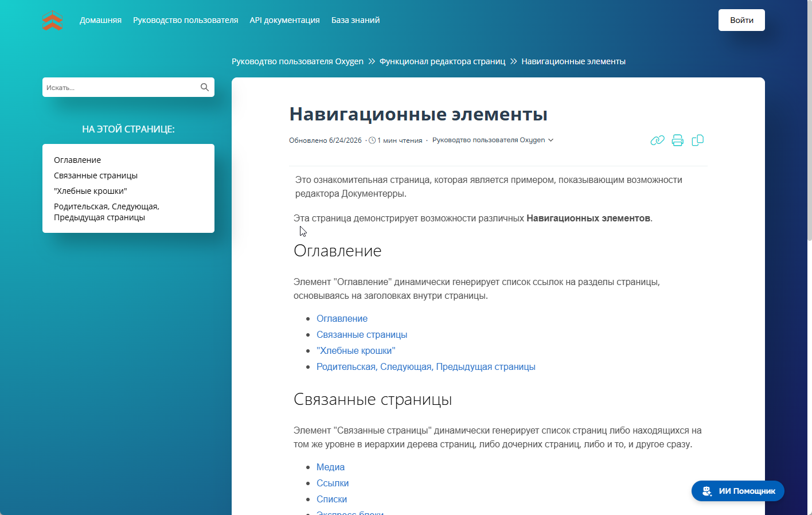
Task: Click the Связанные страницы section heading
Action: click(x=373, y=399)
